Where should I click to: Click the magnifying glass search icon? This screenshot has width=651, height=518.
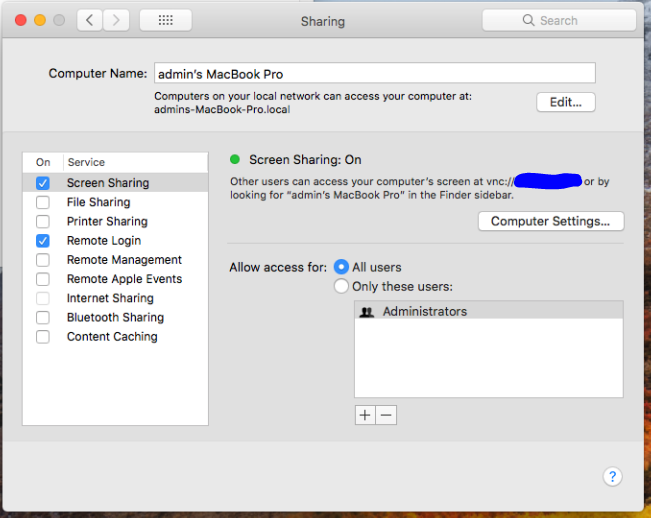coord(528,20)
